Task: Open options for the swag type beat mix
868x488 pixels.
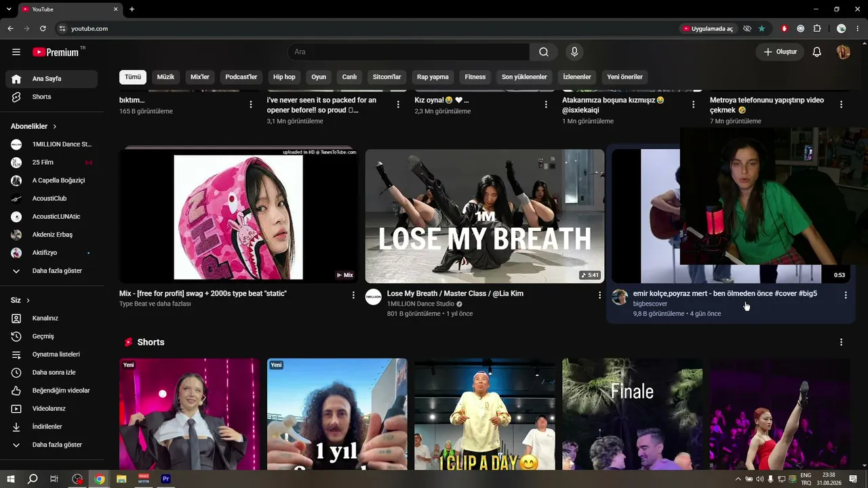Action: pyautogui.click(x=353, y=295)
